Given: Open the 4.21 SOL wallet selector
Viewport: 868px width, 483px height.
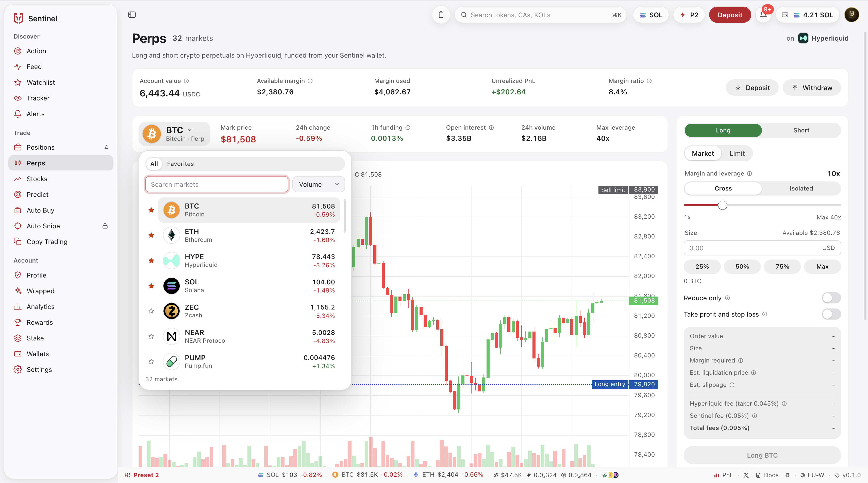Looking at the screenshot, I should [807, 15].
